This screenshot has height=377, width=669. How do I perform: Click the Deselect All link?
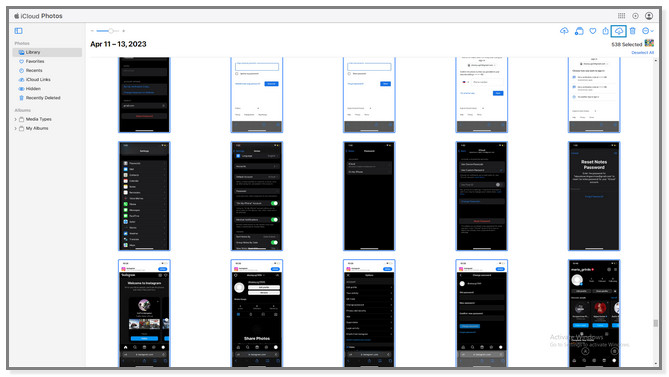[x=643, y=52]
